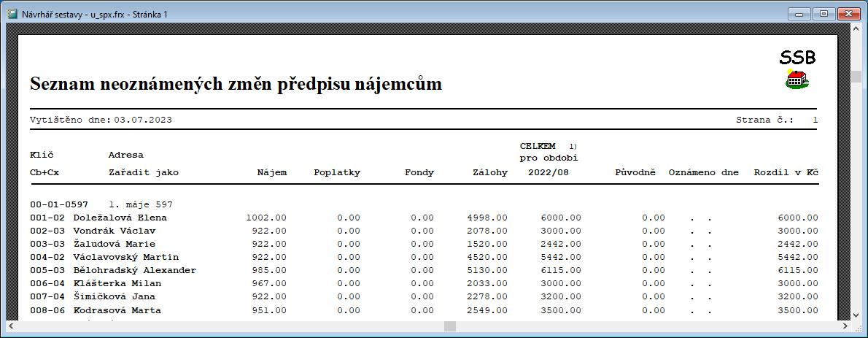This screenshot has width=868, height=338.
Task: Click the horizontal scrollbar right arrow
Action: coord(845,326)
